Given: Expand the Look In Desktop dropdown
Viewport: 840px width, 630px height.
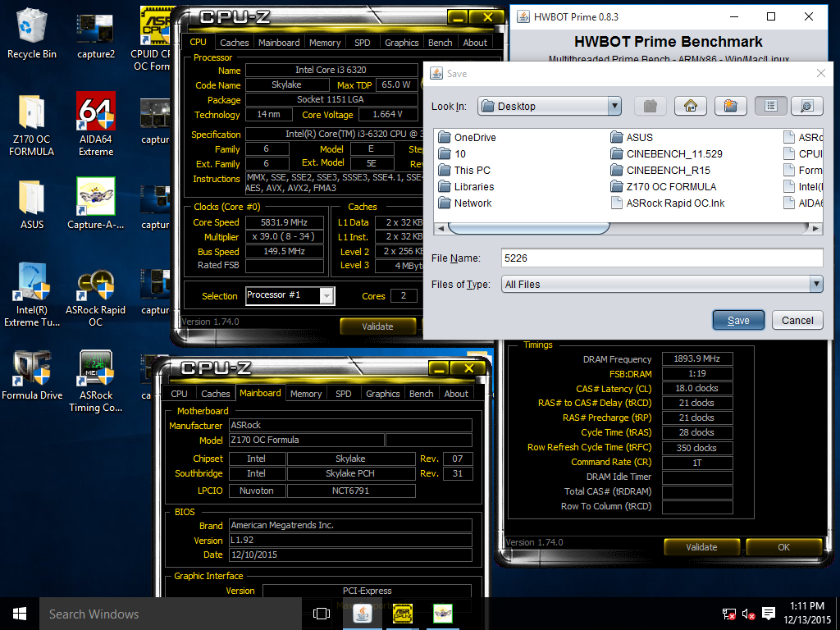Looking at the screenshot, I should coord(615,106).
